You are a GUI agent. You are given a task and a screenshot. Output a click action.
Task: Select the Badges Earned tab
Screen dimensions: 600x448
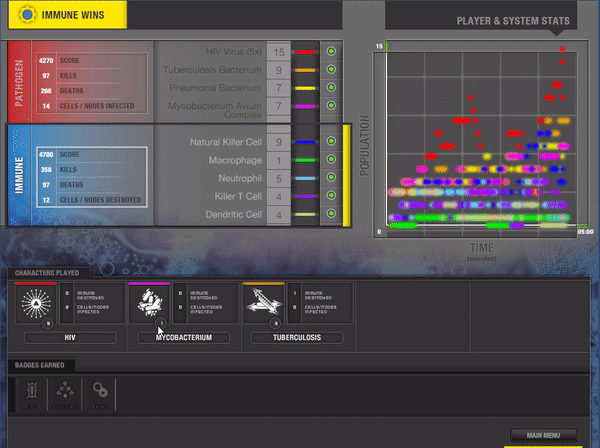[40, 365]
